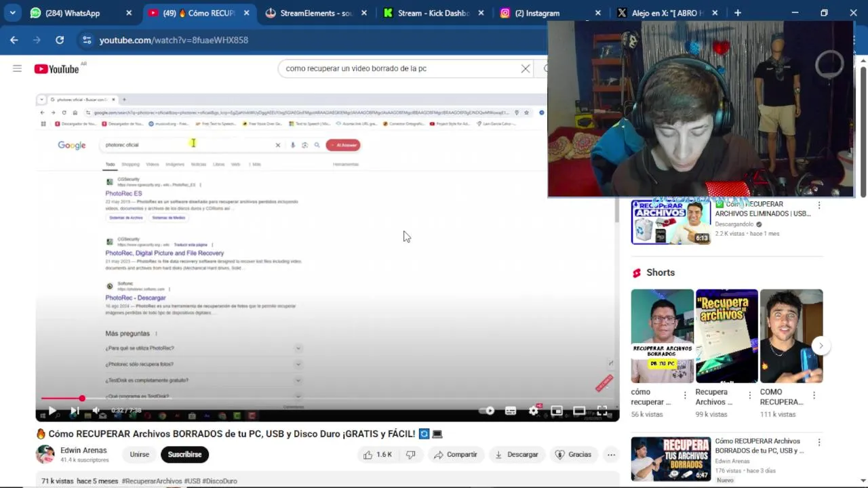Clear the YouTube search box text
The image size is (868, 488).
[525, 68]
